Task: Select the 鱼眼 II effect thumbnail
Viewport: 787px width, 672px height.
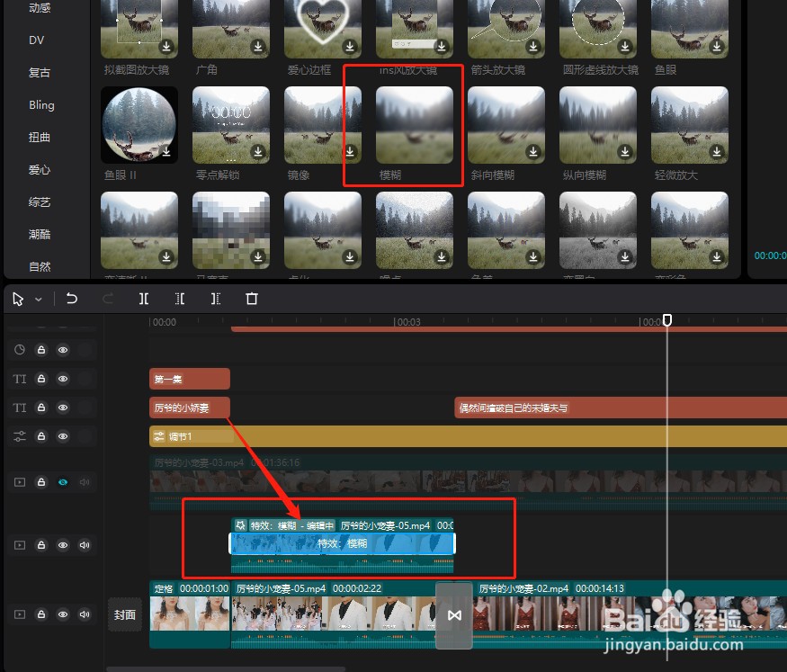Action: coord(139,125)
